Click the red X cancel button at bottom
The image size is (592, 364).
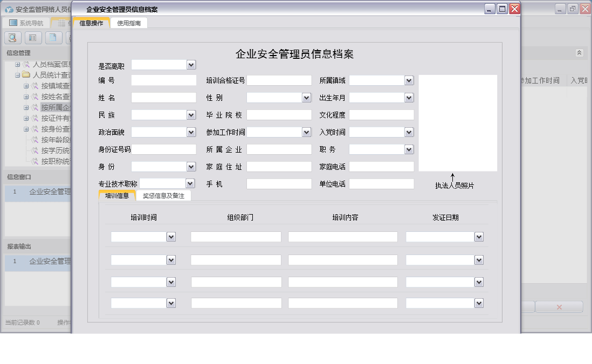[559, 306]
